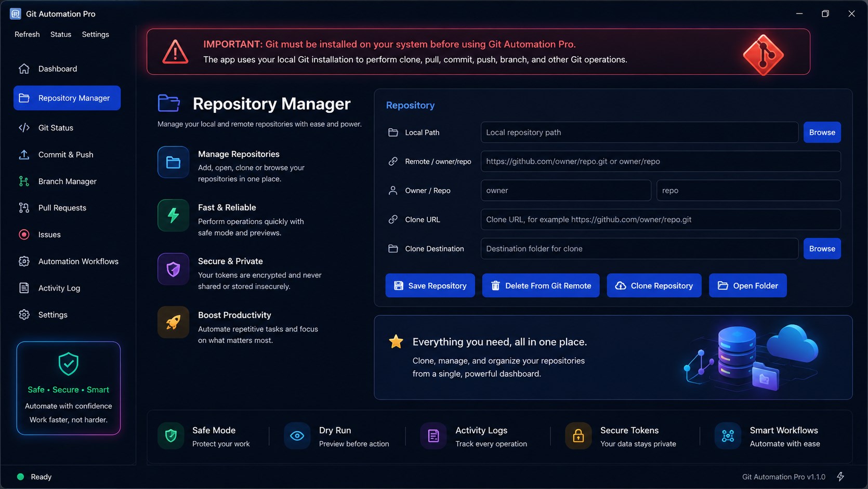The image size is (868, 489).
Task: Click the Secure & Private shield icon
Action: pyautogui.click(x=173, y=269)
